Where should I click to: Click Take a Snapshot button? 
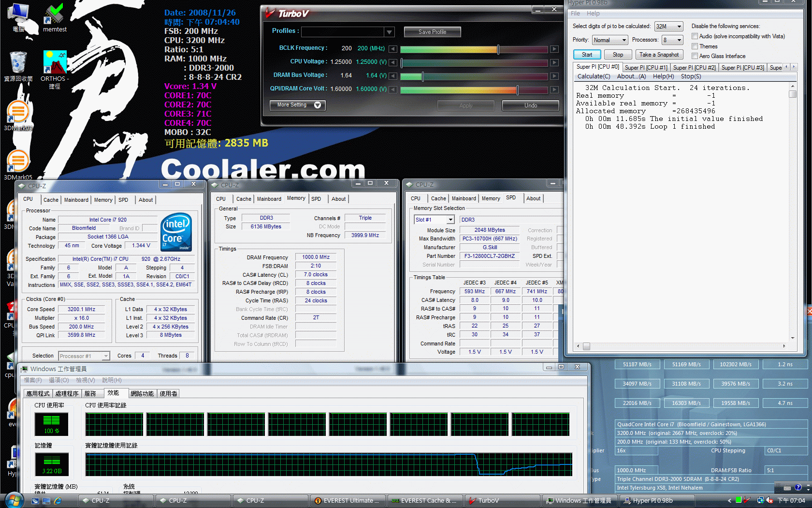(659, 55)
